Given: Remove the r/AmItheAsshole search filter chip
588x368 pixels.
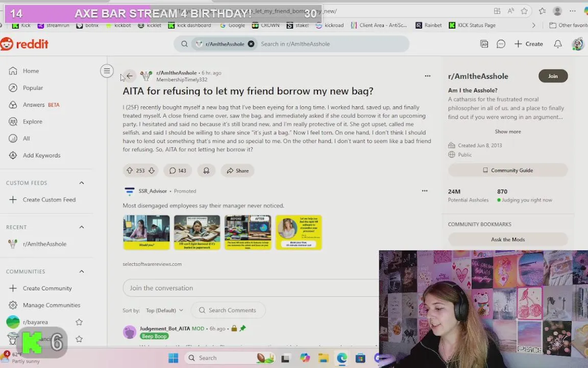Looking at the screenshot, I should [251, 44].
